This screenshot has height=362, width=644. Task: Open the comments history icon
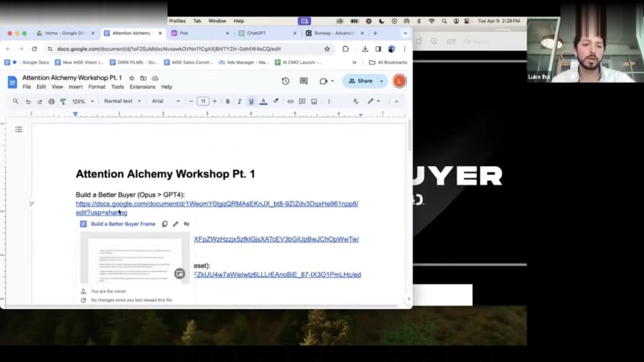coord(304,81)
